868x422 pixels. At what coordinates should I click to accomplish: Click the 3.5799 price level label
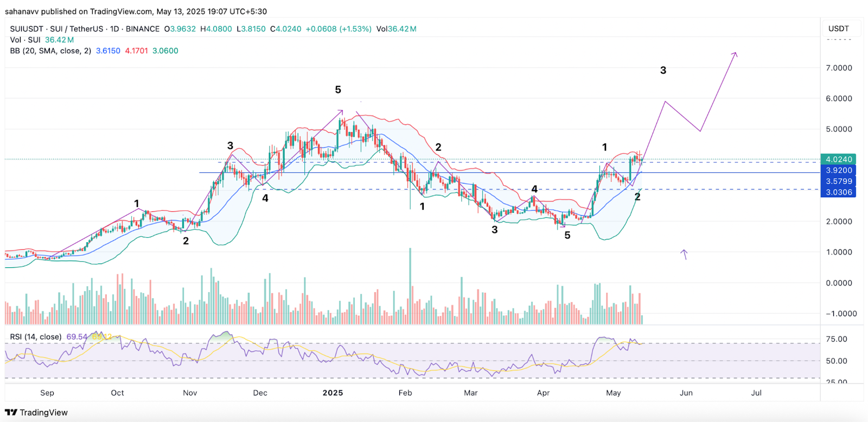(839, 181)
